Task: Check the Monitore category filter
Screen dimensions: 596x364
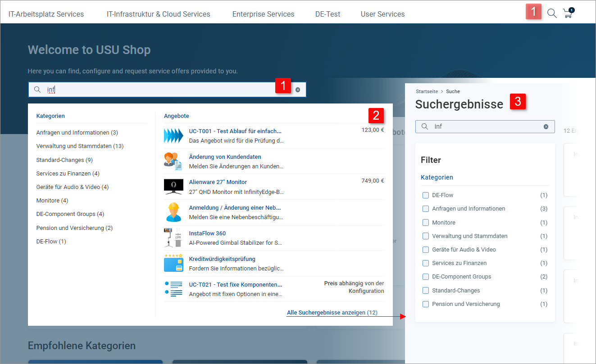Action: [426, 222]
